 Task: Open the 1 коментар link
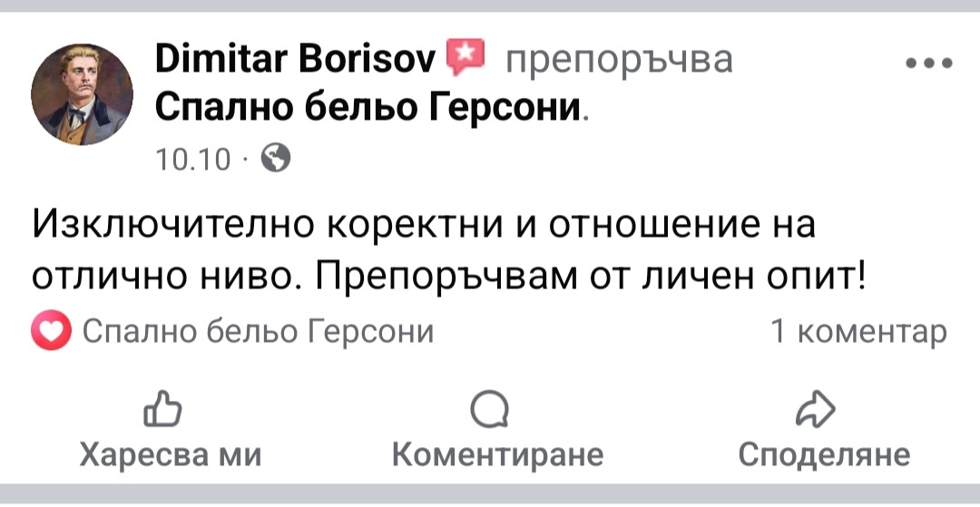pos(858,333)
